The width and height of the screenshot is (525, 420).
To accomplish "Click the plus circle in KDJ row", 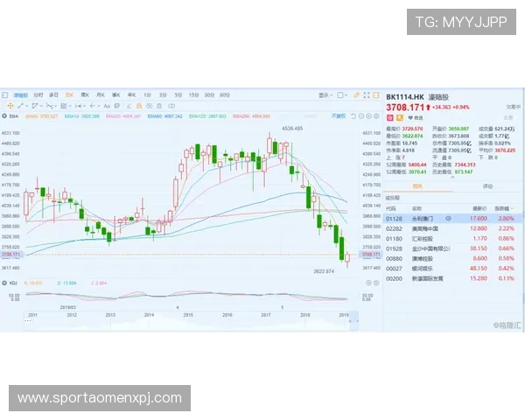I will click(368, 283).
